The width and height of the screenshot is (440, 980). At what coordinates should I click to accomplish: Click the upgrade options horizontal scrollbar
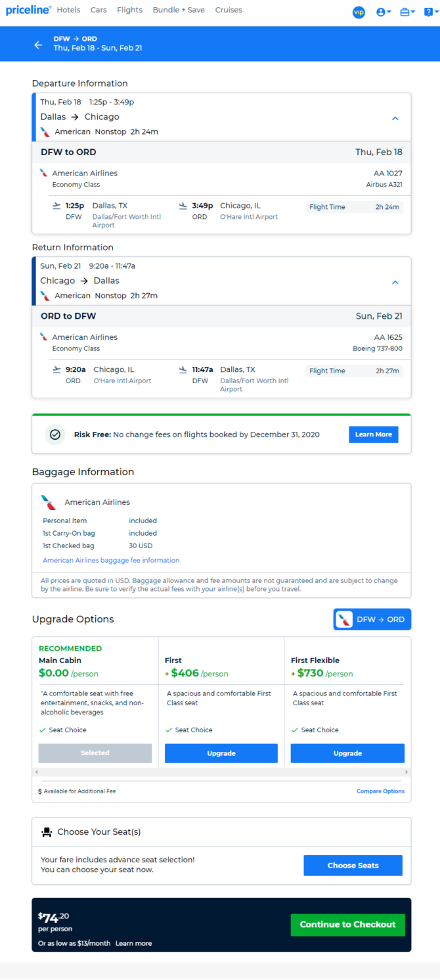coord(221,772)
